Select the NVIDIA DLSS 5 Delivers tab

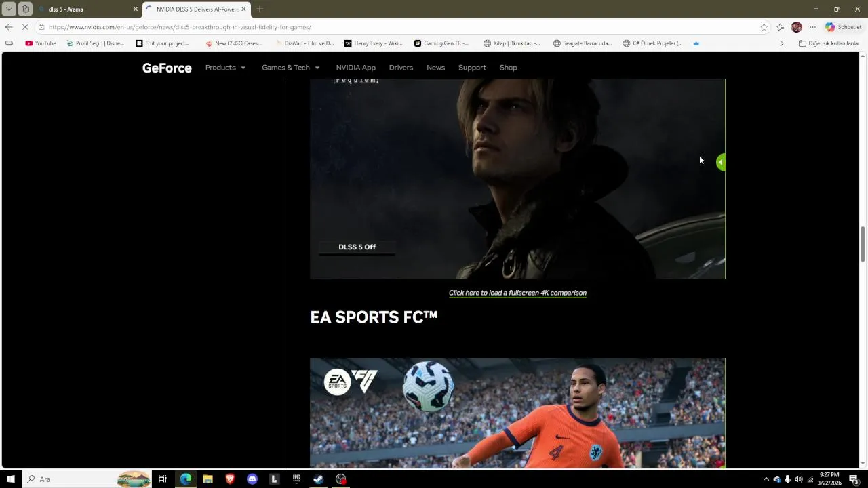197,9
